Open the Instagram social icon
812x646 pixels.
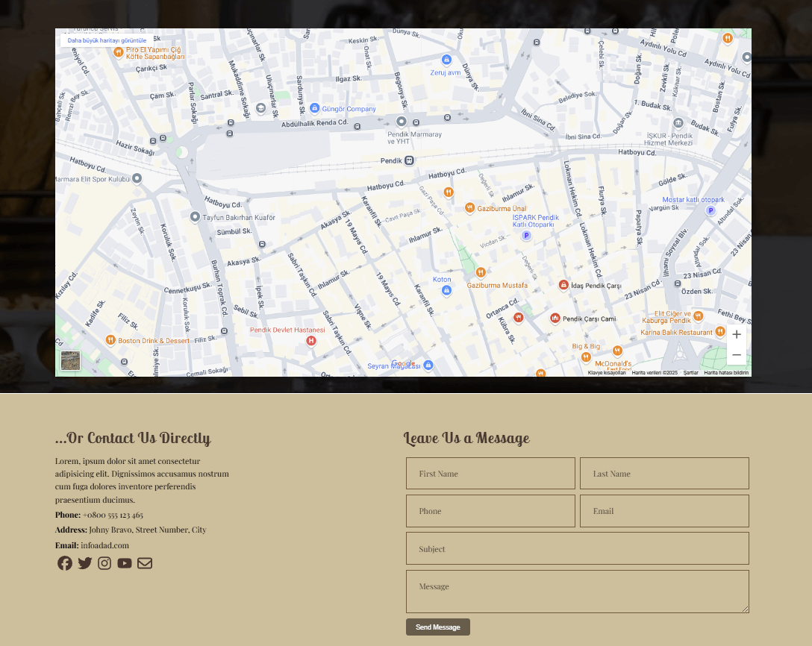104,563
